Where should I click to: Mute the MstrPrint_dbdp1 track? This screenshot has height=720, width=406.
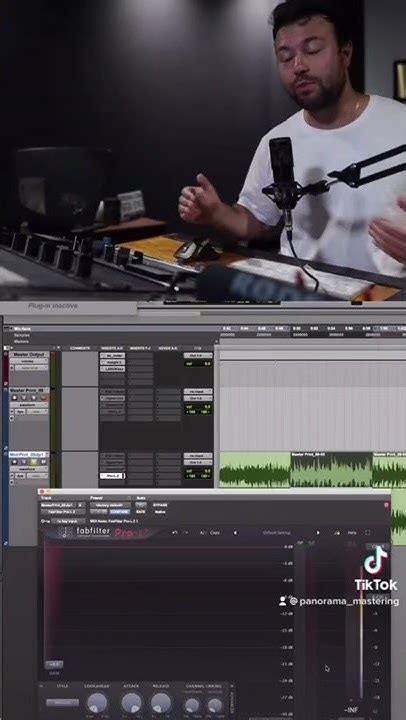(43, 461)
